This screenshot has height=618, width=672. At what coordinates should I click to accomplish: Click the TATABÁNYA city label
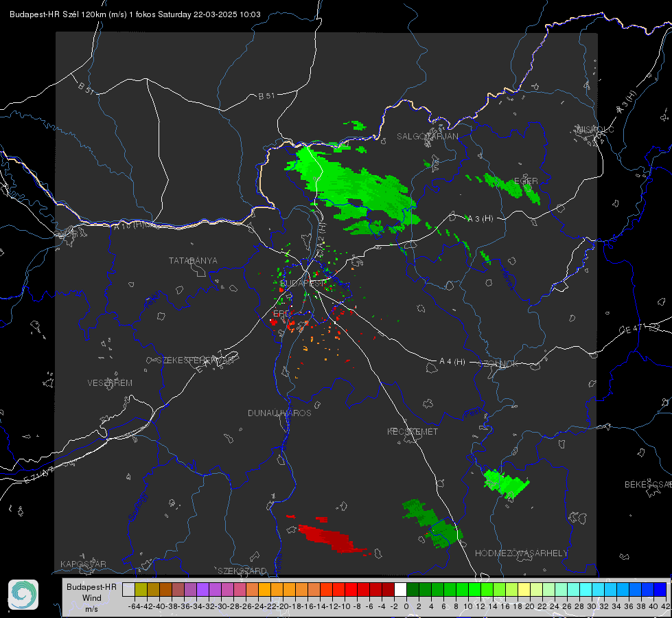(x=193, y=260)
